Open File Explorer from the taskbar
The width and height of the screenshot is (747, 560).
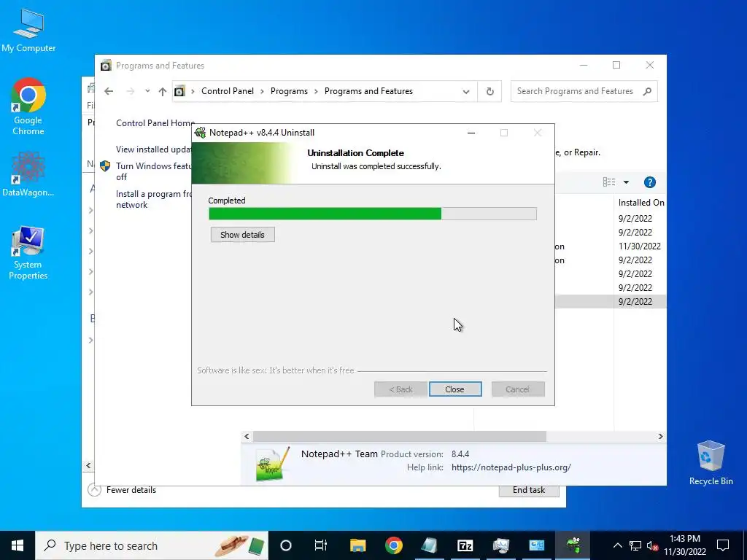357,545
